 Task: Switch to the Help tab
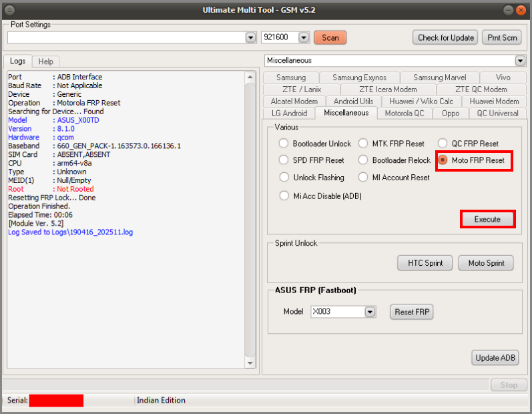pos(46,61)
